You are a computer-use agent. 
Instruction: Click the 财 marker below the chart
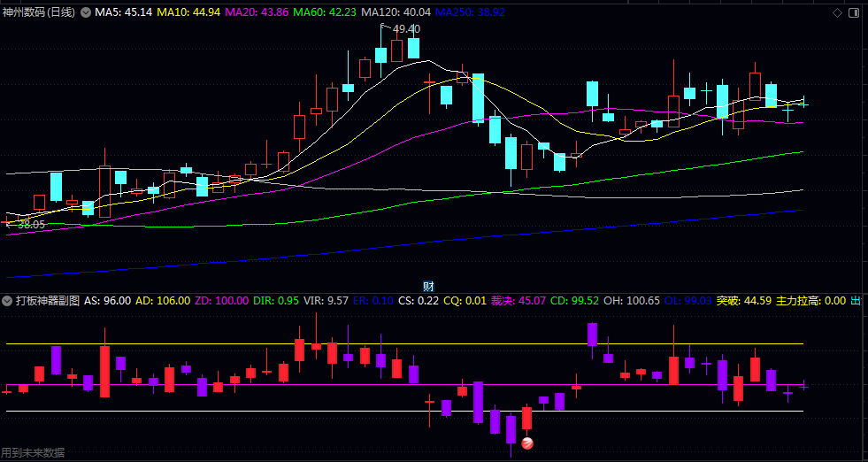tap(428, 287)
